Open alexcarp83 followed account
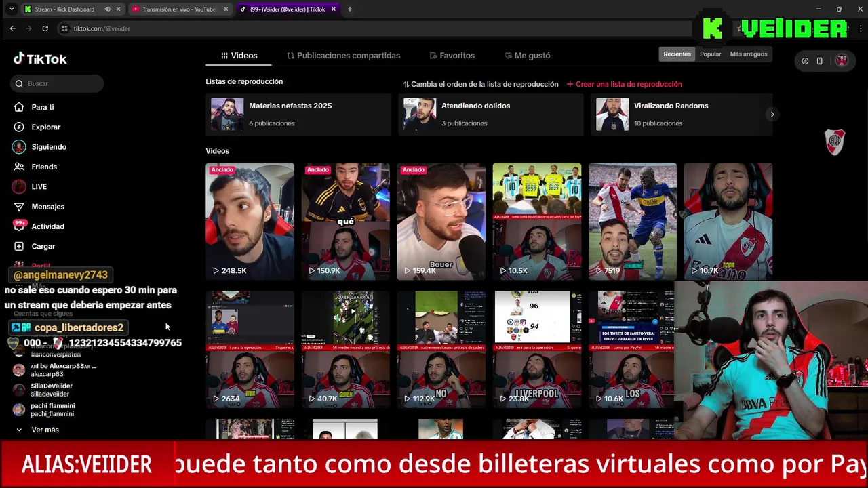 pos(57,370)
